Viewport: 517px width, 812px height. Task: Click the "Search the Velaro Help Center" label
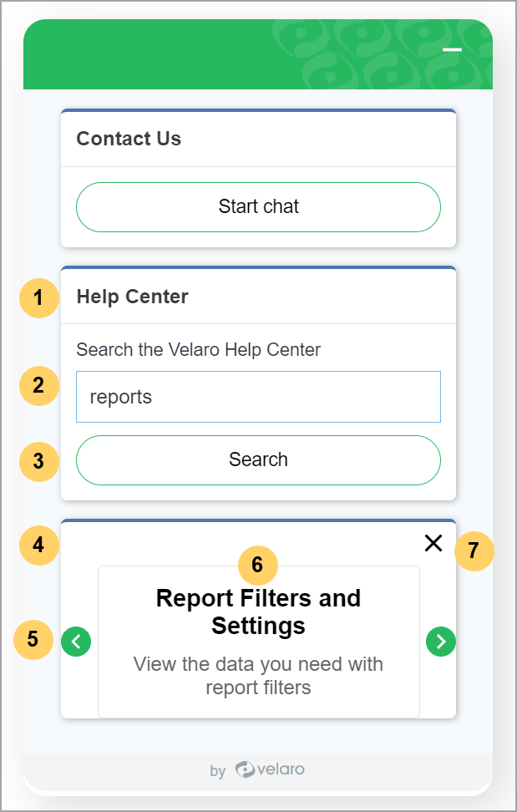coord(198,350)
